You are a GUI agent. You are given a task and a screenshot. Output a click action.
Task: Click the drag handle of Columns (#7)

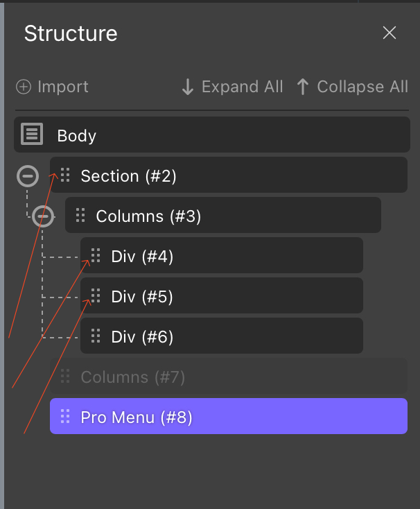[65, 377]
